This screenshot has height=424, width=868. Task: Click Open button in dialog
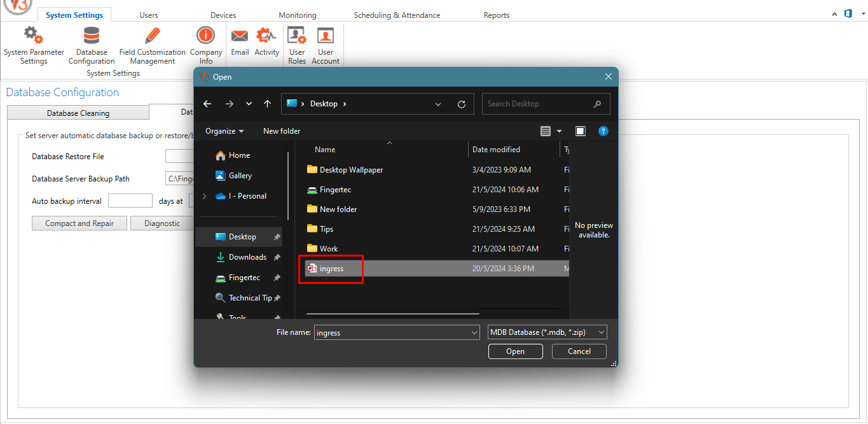point(516,351)
